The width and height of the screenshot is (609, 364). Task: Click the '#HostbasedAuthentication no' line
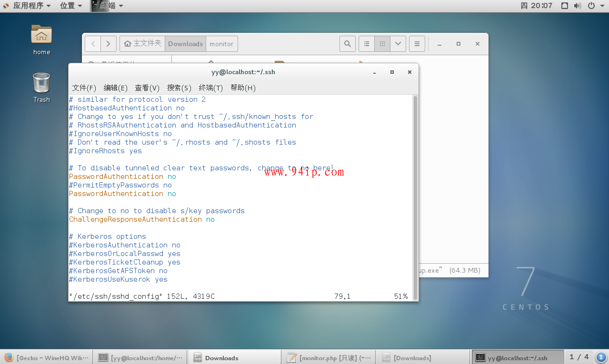(127, 108)
